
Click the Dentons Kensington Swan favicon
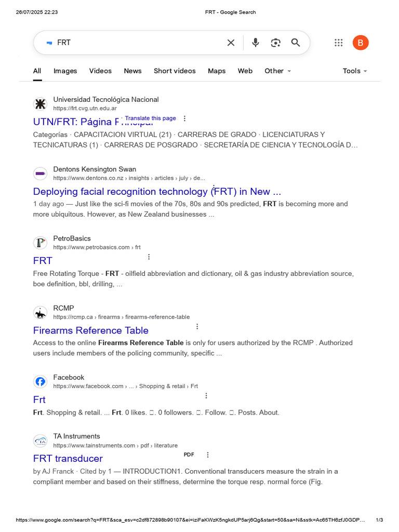(41, 174)
